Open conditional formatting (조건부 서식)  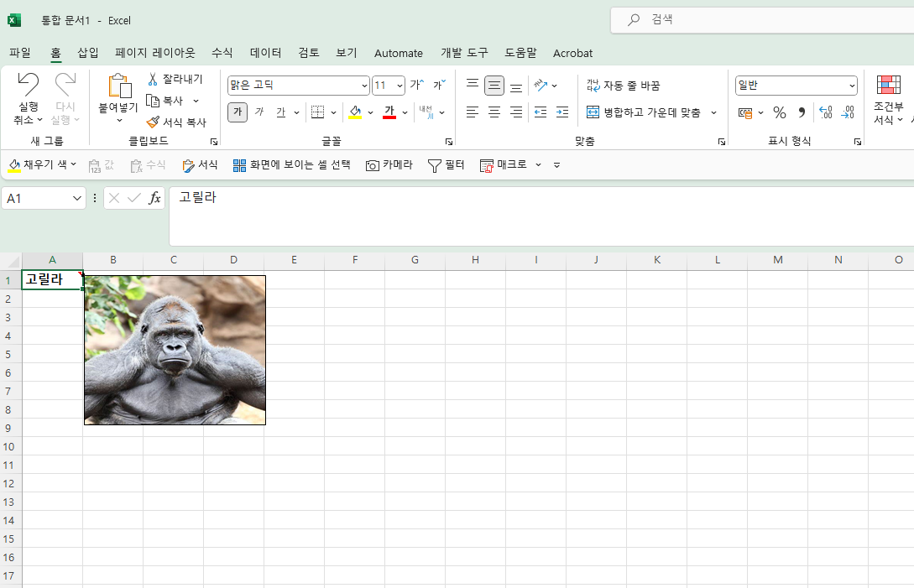[x=888, y=99]
